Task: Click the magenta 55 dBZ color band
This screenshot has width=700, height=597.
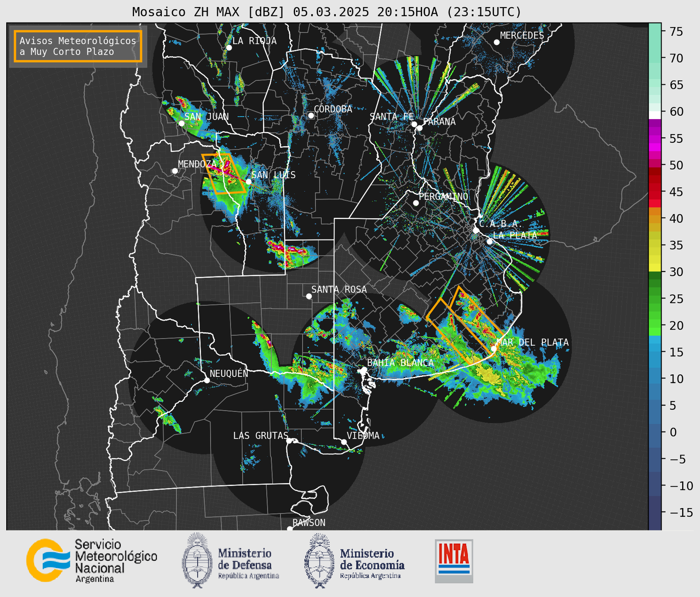Action: (655, 138)
